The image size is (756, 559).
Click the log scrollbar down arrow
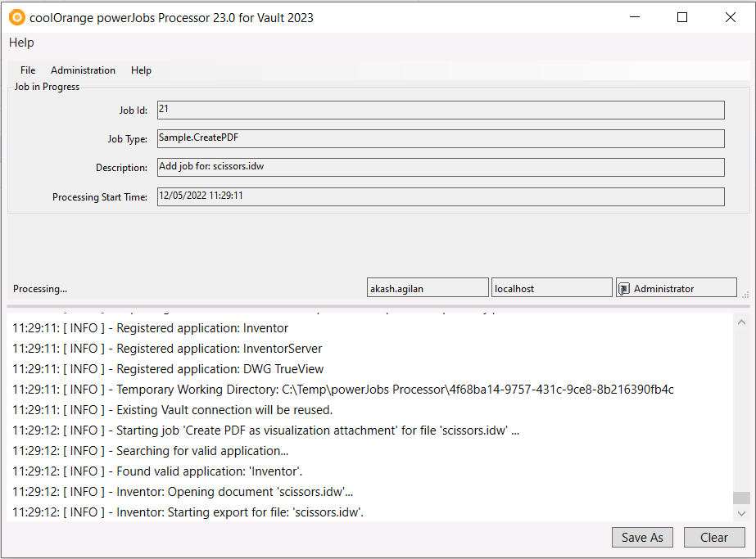[x=741, y=514]
